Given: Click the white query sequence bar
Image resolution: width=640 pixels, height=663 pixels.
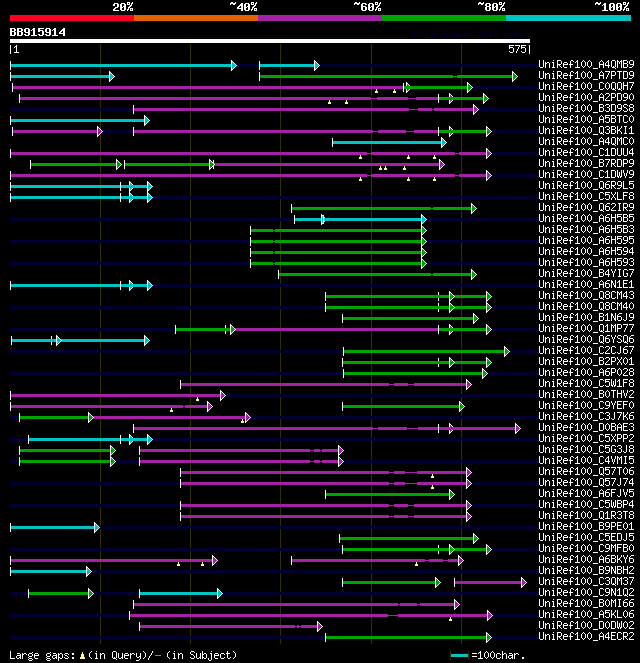Looking at the screenshot, I should point(270,41).
